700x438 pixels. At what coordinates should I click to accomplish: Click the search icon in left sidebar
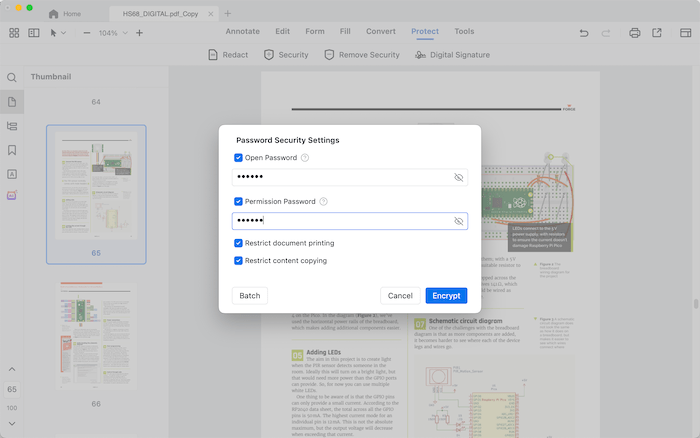12,78
